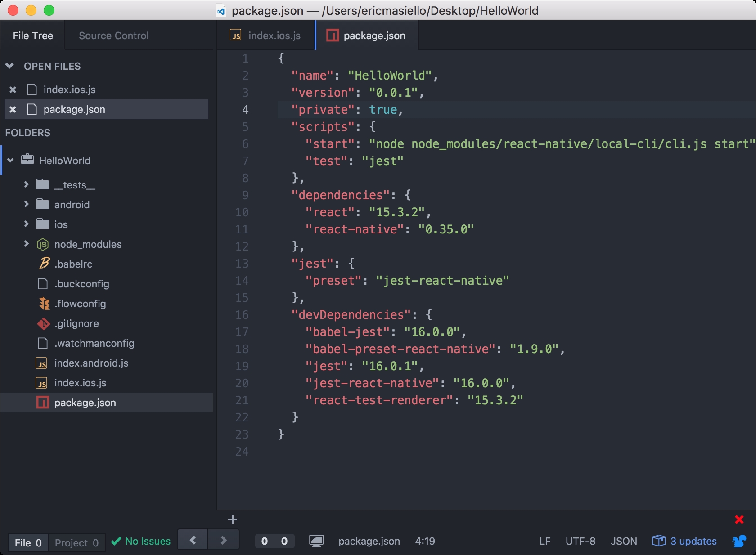This screenshot has width=756, height=555.
Task: Go to previous issue with left arrow
Action: [193, 540]
